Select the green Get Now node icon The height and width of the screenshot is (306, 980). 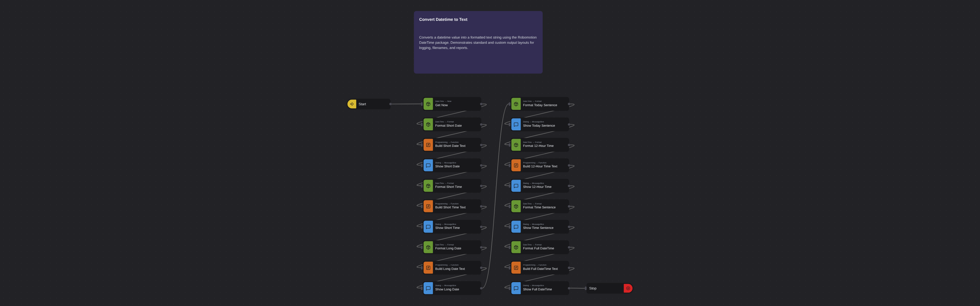tap(428, 104)
